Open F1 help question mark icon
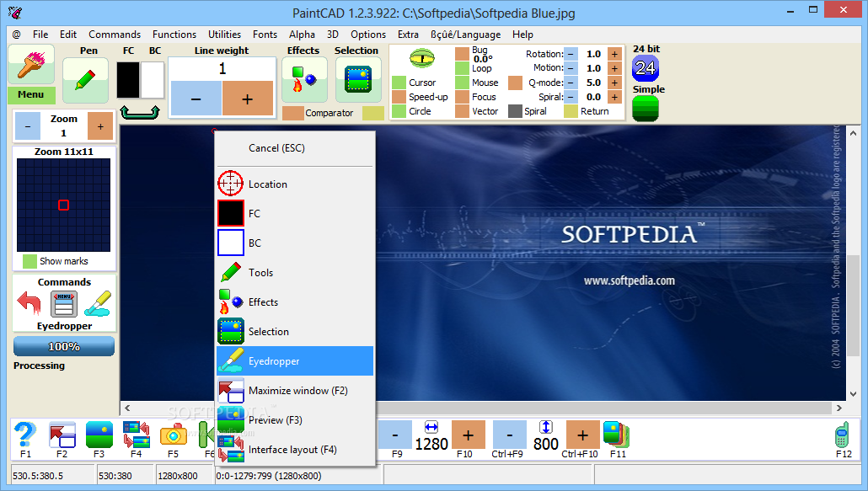 (25, 435)
